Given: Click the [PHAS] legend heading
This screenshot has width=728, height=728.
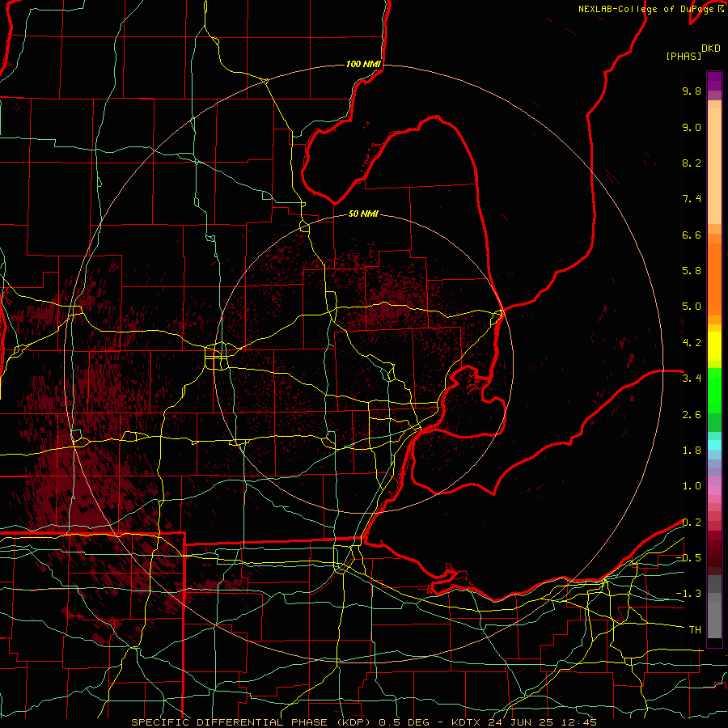Looking at the screenshot, I should point(684,56).
